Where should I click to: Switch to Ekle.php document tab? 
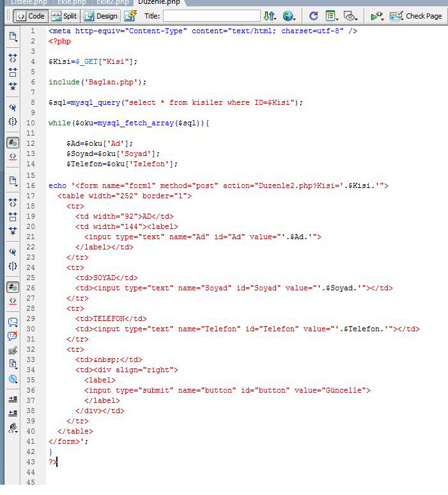tap(72, 3)
